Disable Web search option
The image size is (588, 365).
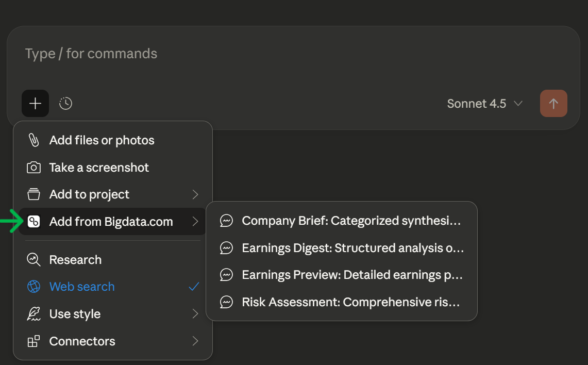(82, 287)
